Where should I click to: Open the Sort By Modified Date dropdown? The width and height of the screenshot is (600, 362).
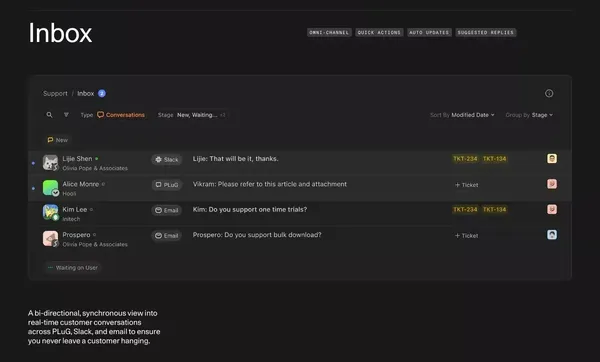pyautogui.click(x=462, y=115)
